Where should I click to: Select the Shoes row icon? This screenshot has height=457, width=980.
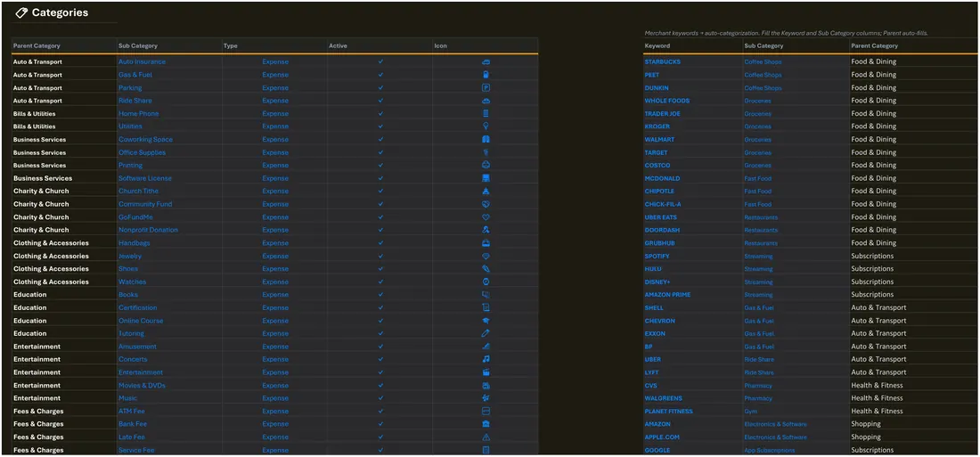[486, 269]
